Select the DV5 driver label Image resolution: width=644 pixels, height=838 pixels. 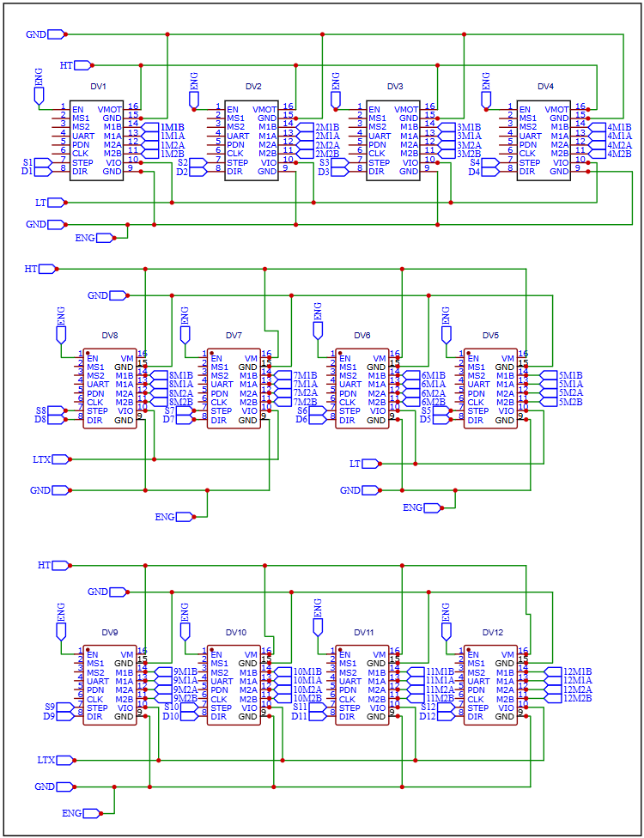pos(490,336)
